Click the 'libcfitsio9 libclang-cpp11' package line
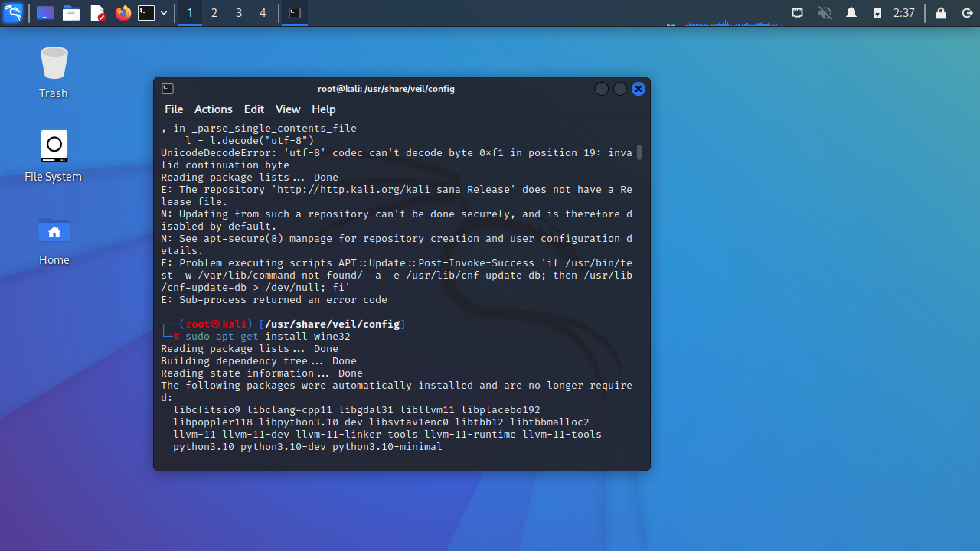This screenshot has width=980, height=551. point(357,409)
